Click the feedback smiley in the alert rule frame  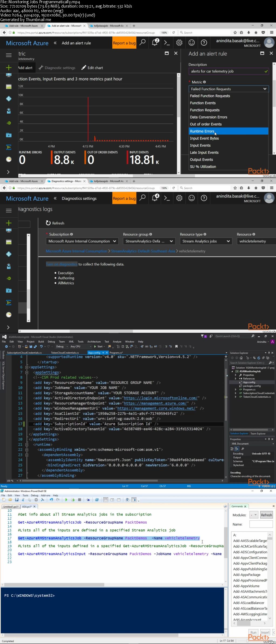tap(192, 43)
